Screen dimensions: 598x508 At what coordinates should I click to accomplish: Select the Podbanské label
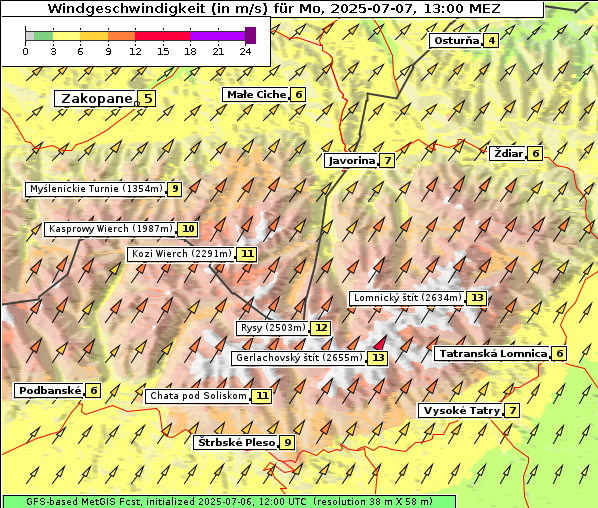(49, 391)
